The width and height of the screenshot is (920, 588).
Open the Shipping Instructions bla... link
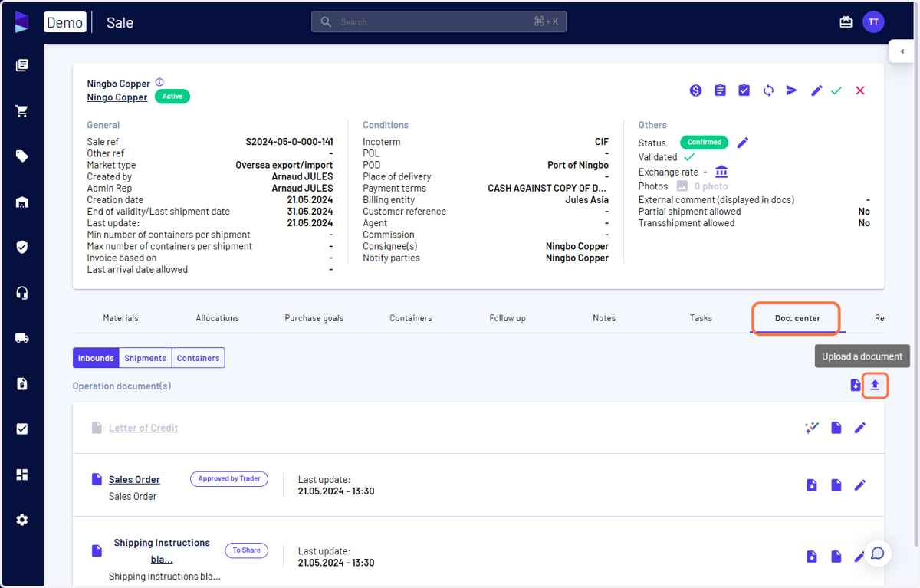tap(162, 551)
